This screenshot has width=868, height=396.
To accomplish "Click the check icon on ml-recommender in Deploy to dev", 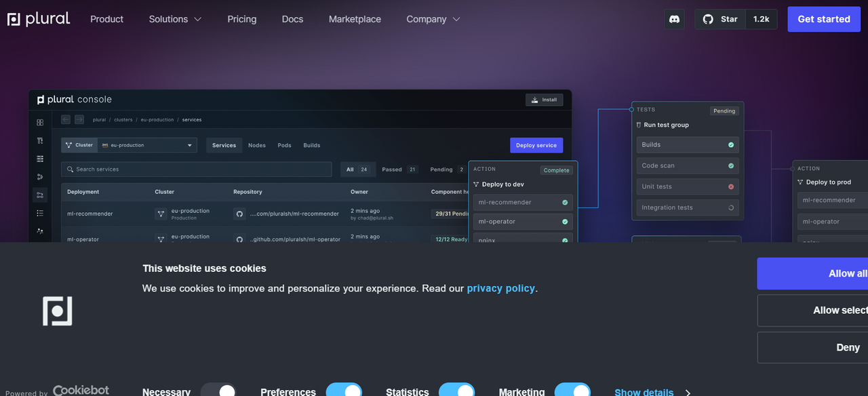I will (x=565, y=202).
